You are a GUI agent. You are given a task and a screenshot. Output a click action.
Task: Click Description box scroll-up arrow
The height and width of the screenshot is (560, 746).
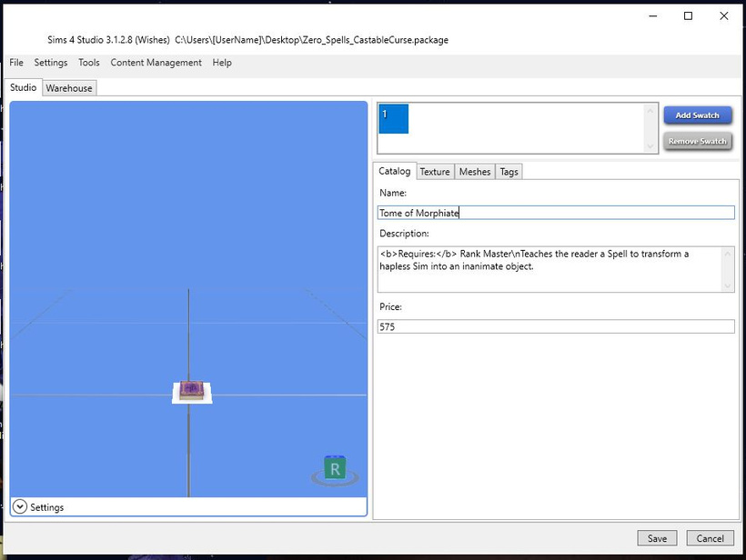pyautogui.click(x=728, y=254)
